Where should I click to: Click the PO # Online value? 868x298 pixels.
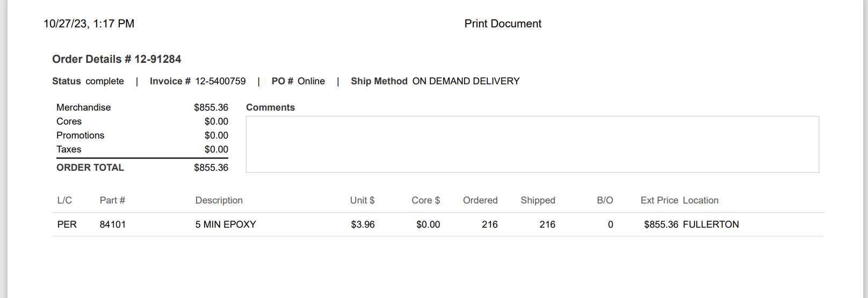(311, 81)
